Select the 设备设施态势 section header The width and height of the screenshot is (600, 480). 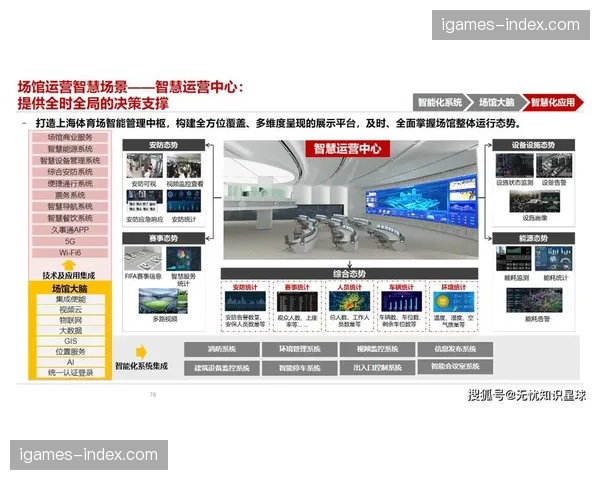click(x=533, y=145)
